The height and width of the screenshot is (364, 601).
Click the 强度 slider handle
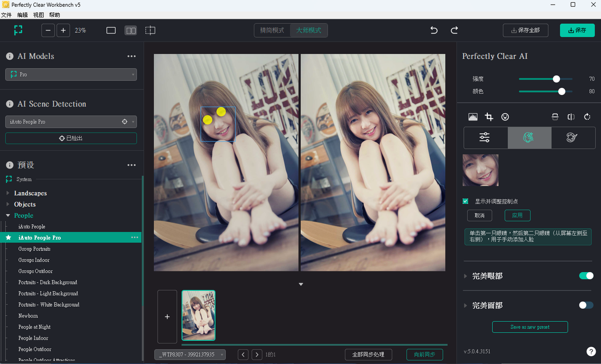tap(556, 79)
